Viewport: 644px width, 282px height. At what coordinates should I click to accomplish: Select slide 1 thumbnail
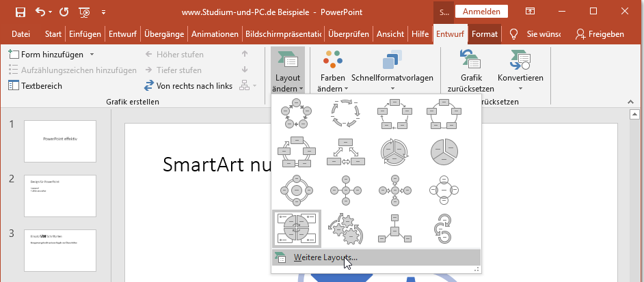pyautogui.click(x=60, y=141)
